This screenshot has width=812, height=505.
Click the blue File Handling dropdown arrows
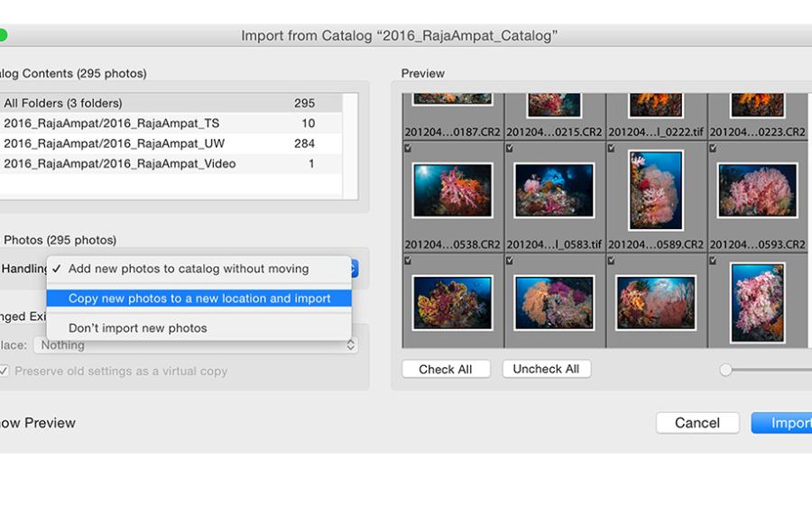355,269
